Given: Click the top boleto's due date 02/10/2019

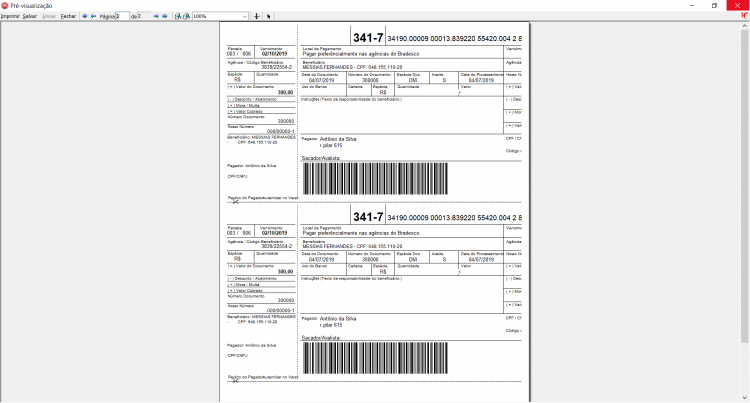Looking at the screenshot, I should coord(275,54).
